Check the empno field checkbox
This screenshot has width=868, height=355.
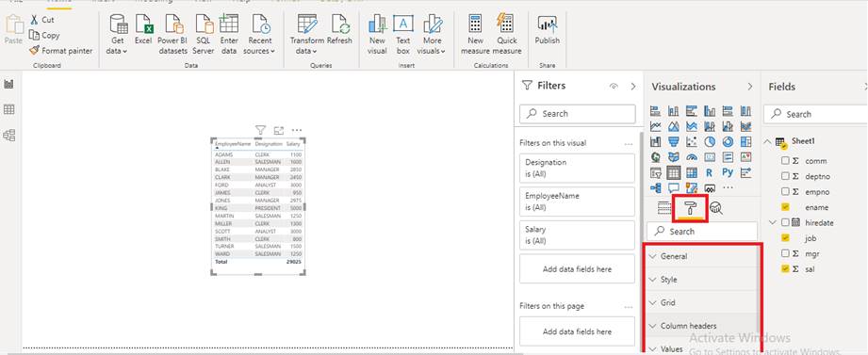pyautogui.click(x=785, y=192)
